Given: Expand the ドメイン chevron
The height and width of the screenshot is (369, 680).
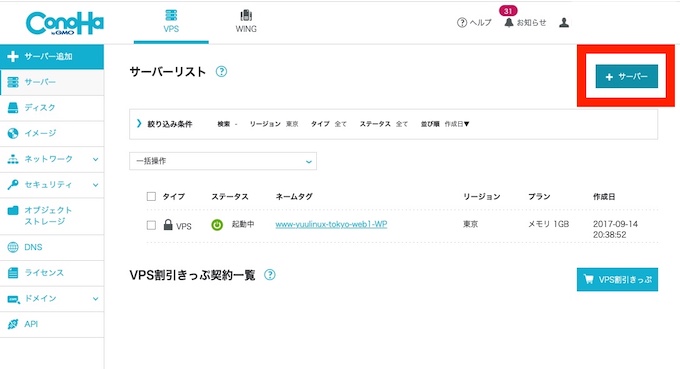Looking at the screenshot, I should [x=95, y=299].
